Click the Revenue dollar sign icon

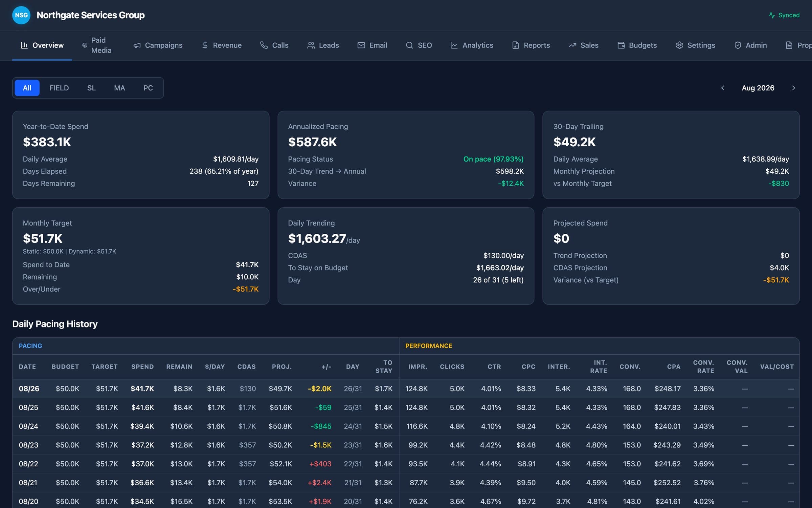205,45
